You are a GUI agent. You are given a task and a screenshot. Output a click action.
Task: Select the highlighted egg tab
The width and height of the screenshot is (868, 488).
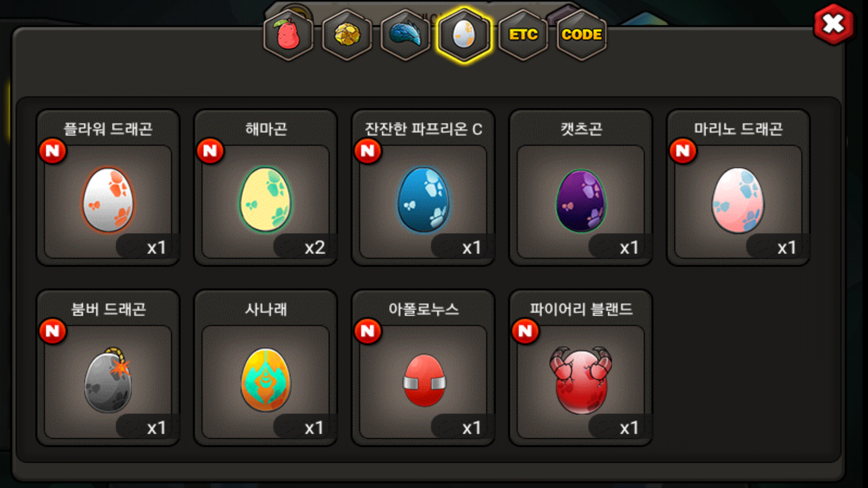coord(464,35)
